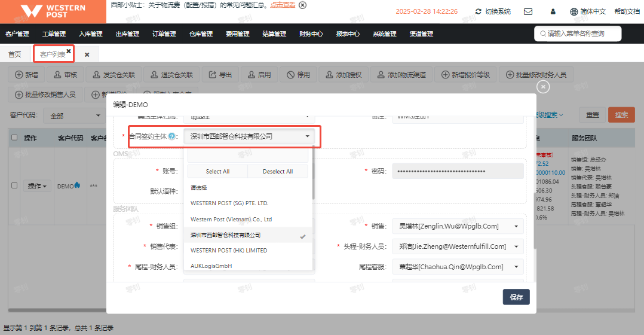The width and height of the screenshot is (644, 335).
Task: Click the Western Post logo
Action: click(53, 11)
